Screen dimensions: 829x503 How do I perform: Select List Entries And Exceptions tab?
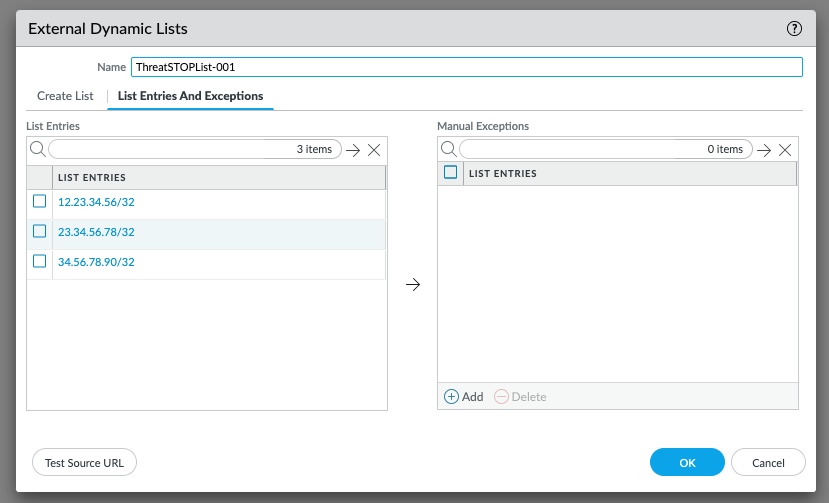click(190, 96)
